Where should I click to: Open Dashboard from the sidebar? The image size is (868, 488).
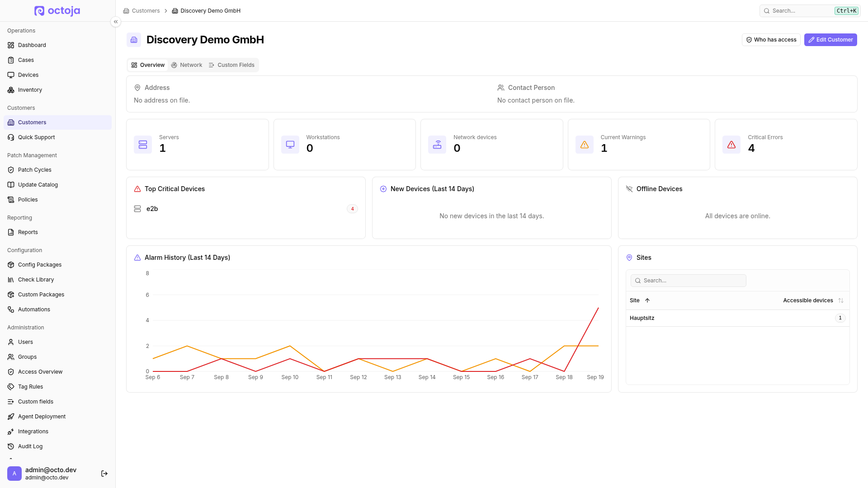pos(57,45)
